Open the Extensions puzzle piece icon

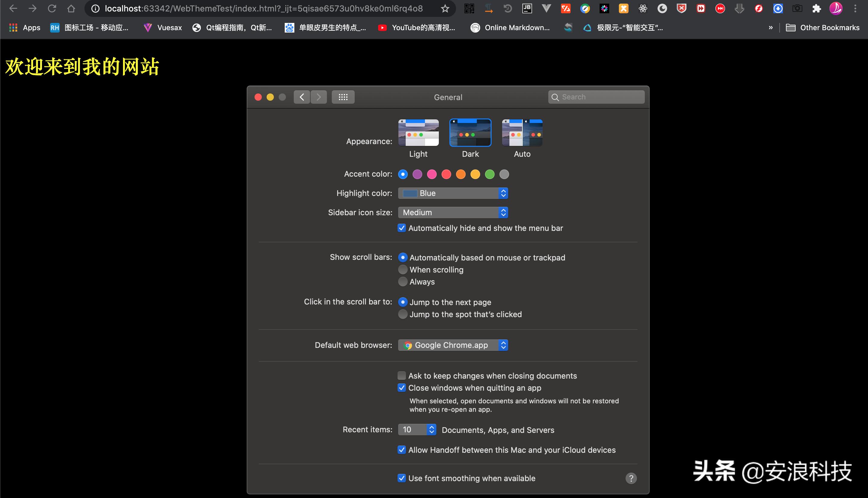[x=816, y=8]
